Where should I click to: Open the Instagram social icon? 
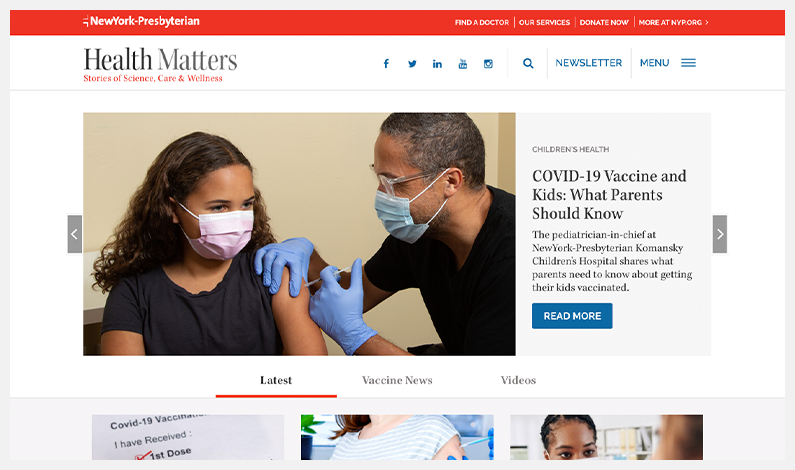click(488, 63)
